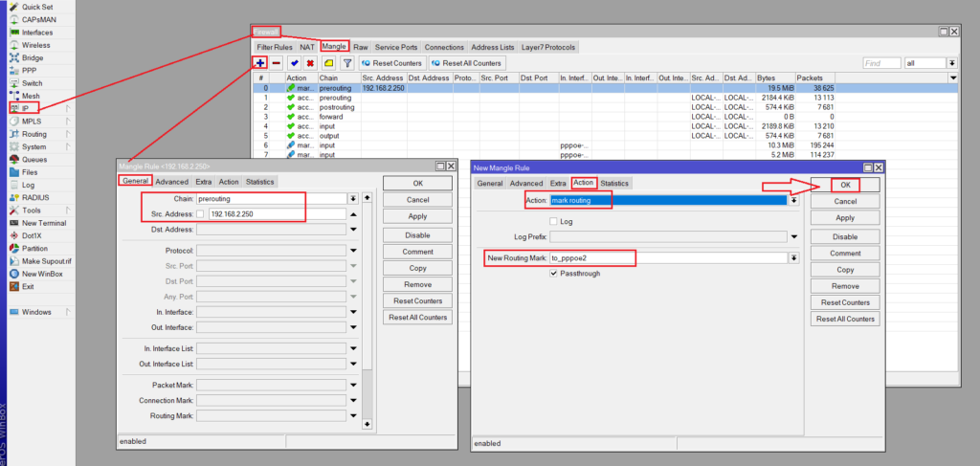Toggle the Passthrough checkbox

553,274
